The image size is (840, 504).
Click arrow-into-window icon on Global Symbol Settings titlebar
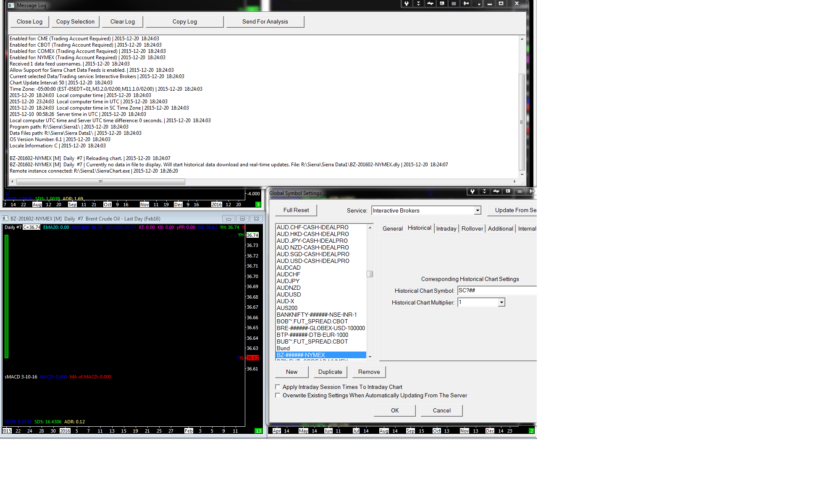pos(508,191)
